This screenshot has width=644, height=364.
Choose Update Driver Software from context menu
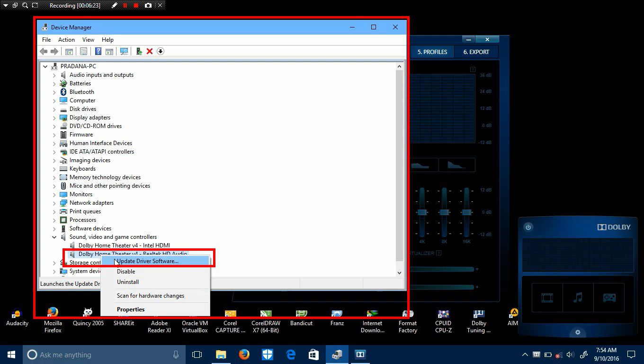pyautogui.click(x=155, y=261)
